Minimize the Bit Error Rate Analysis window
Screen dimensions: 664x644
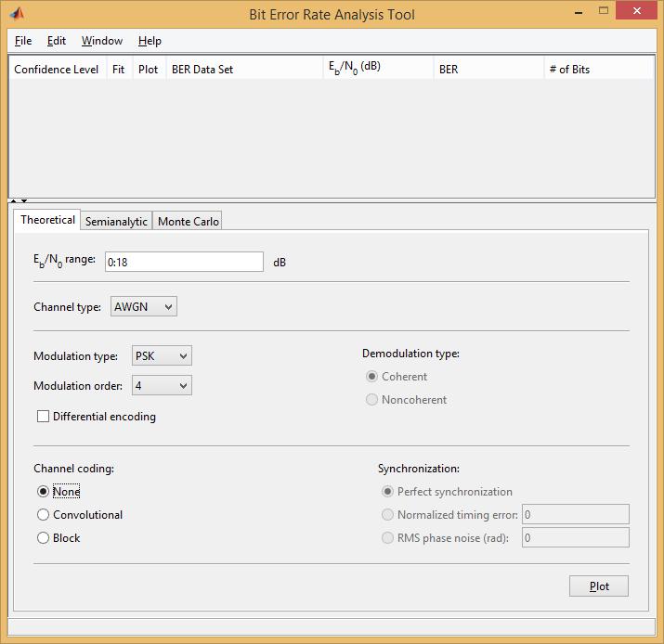coord(579,12)
